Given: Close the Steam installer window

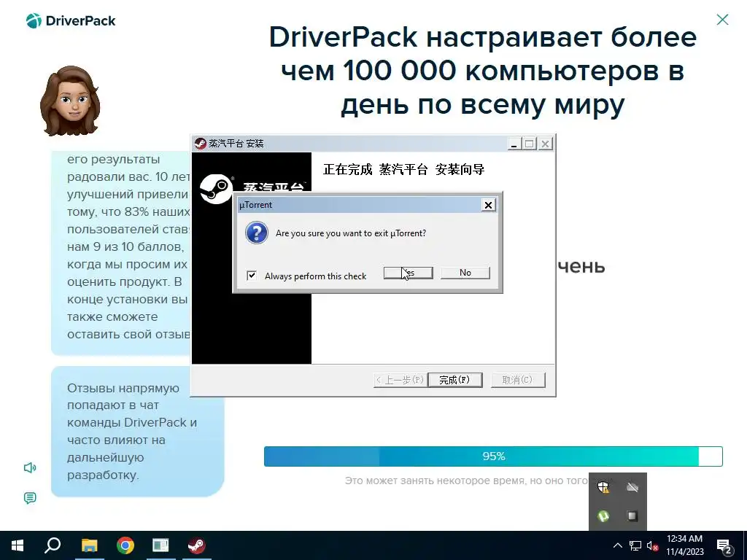Looking at the screenshot, I should tap(546, 144).
